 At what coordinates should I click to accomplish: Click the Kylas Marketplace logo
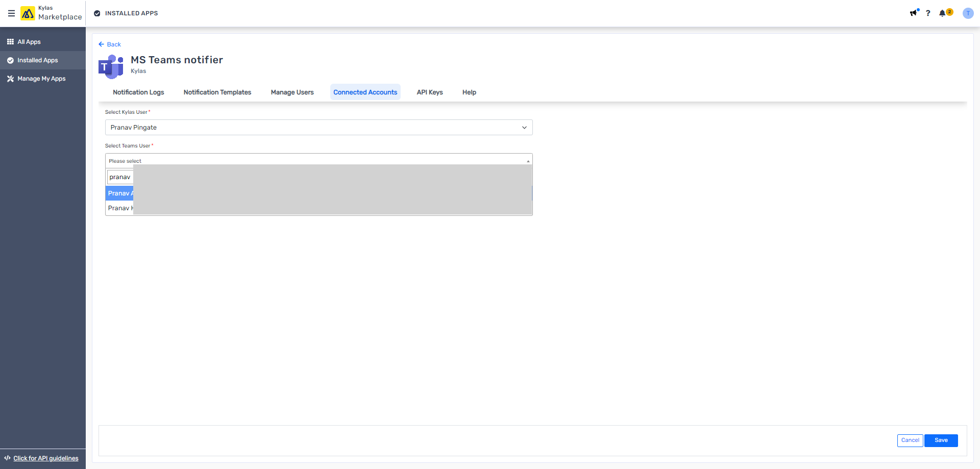[x=51, y=13]
